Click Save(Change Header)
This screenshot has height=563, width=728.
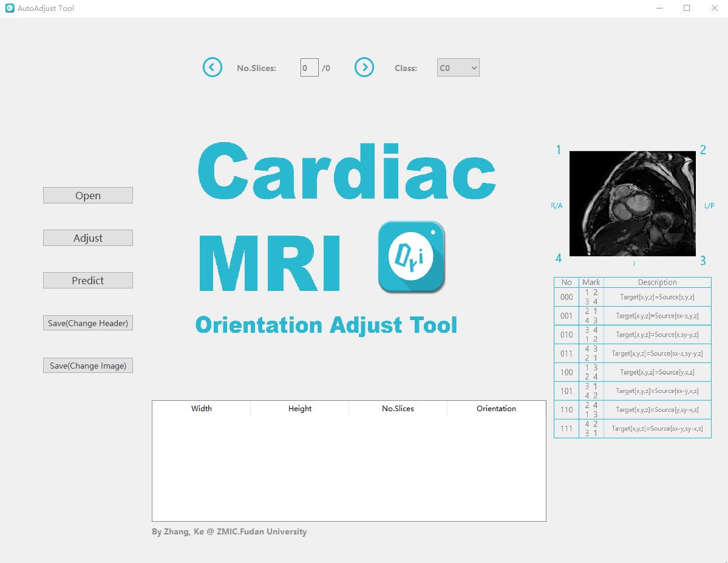tap(87, 322)
